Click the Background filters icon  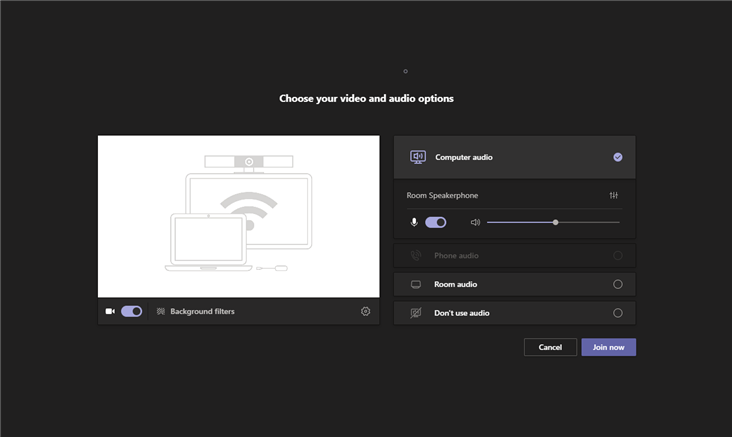tap(161, 311)
